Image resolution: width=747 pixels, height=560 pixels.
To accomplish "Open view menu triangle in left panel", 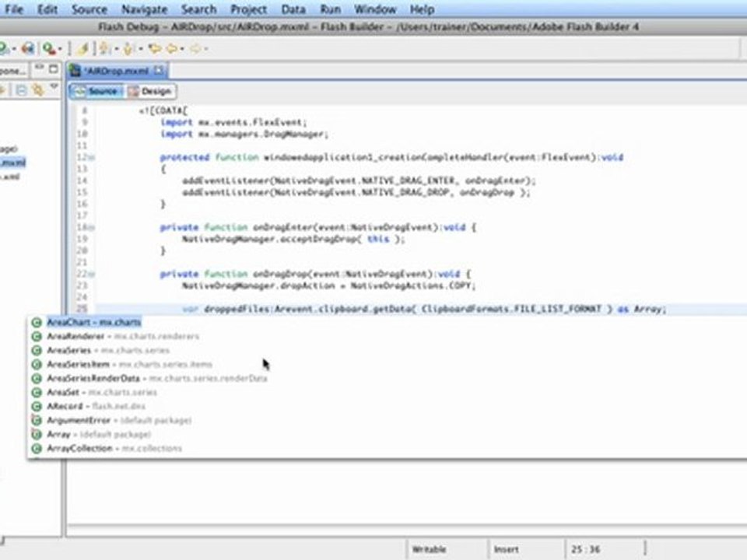I will [x=54, y=87].
